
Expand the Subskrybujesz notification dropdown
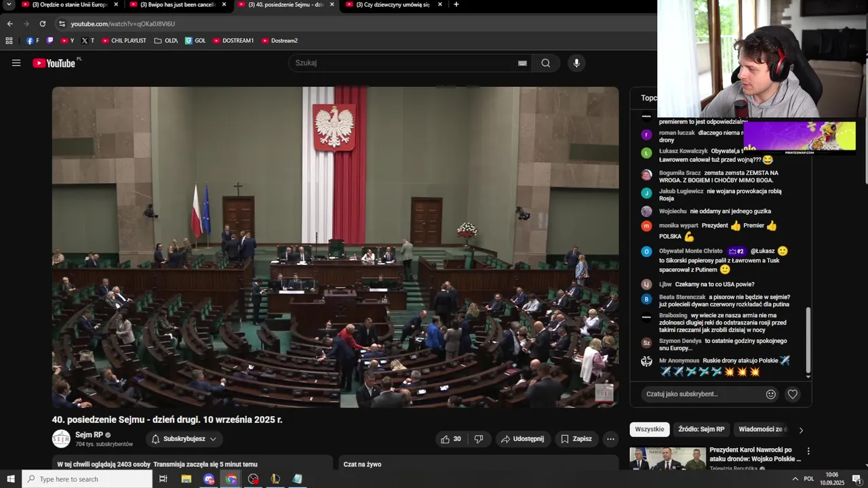pos(184,439)
